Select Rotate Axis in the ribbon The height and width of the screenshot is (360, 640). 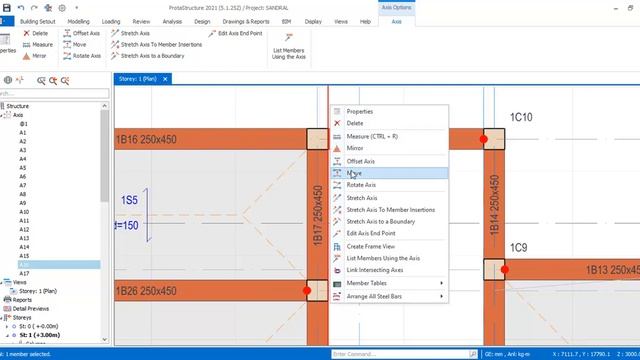(82, 56)
